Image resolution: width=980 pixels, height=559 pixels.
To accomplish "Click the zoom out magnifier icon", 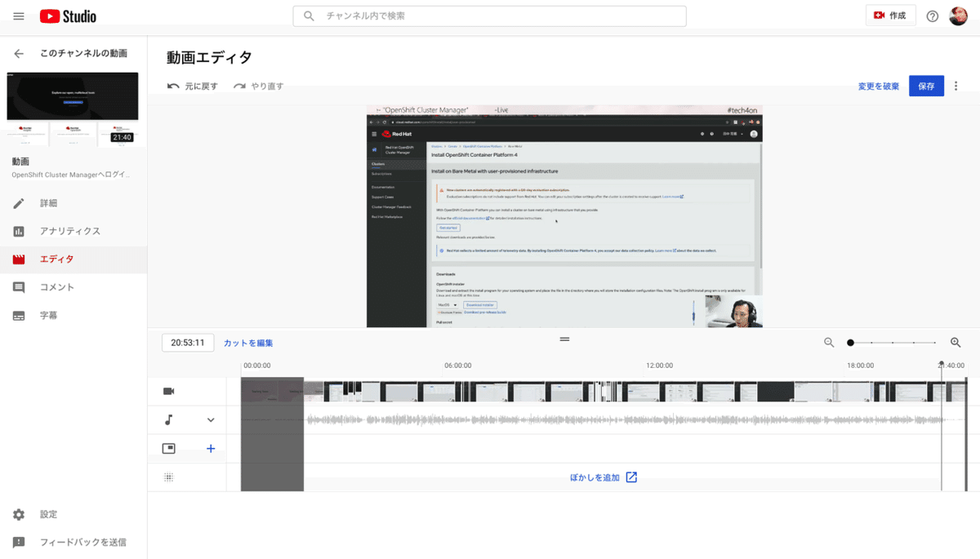I will [829, 343].
